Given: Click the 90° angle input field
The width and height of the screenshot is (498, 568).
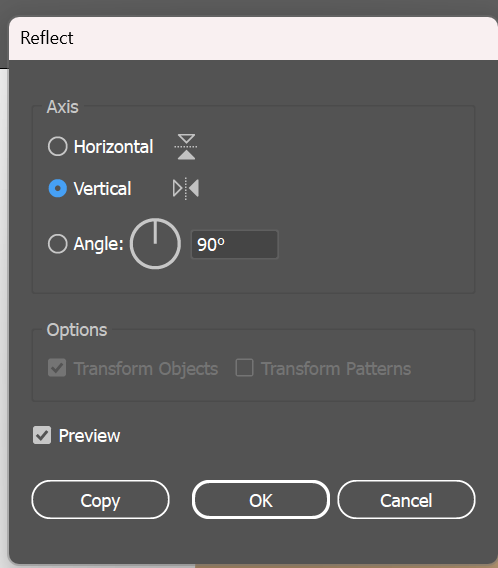Looking at the screenshot, I should 235,245.
